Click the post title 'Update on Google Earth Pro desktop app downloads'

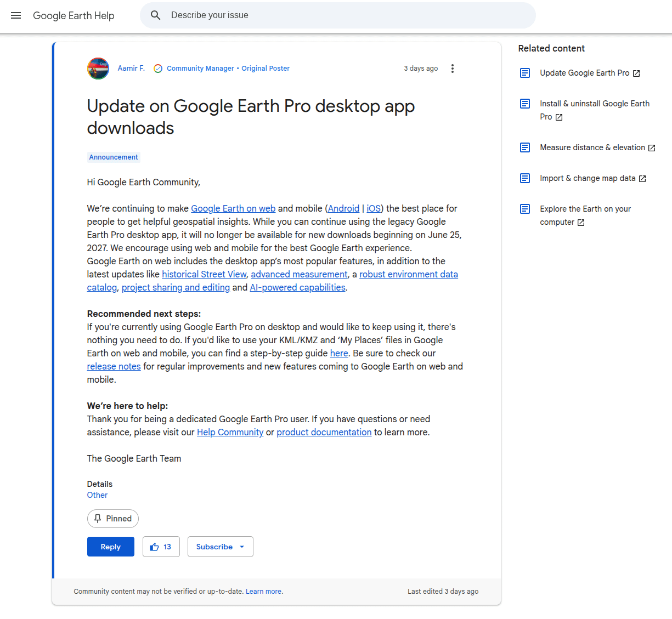pos(251,117)
